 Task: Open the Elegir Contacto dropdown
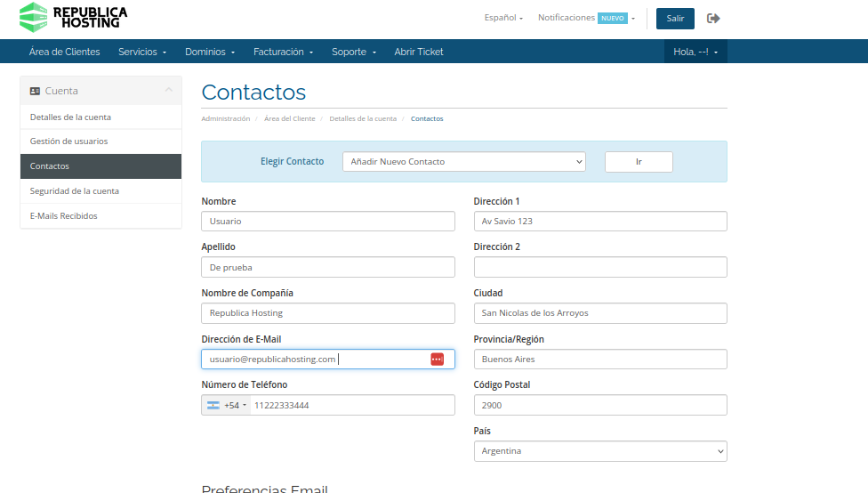point(463,161)
